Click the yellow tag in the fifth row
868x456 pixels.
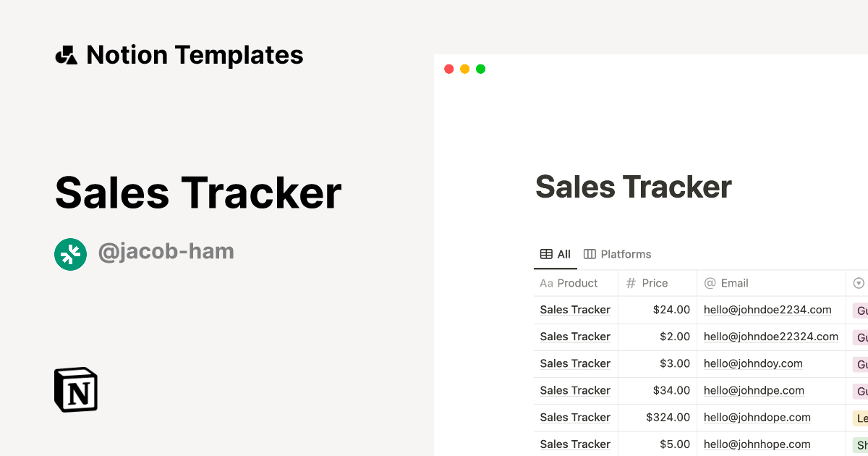click(x=861, y=418)
